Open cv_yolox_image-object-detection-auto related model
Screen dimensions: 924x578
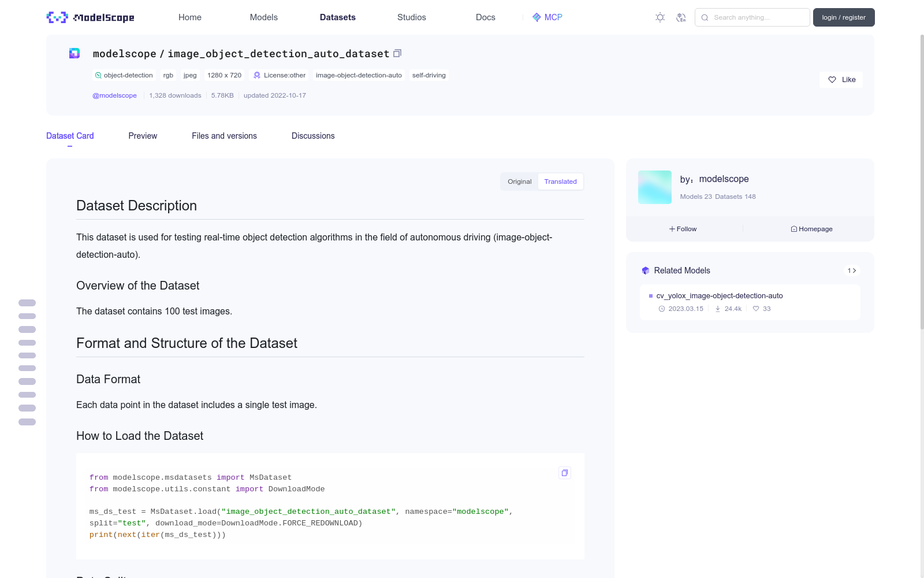[720, 296]
